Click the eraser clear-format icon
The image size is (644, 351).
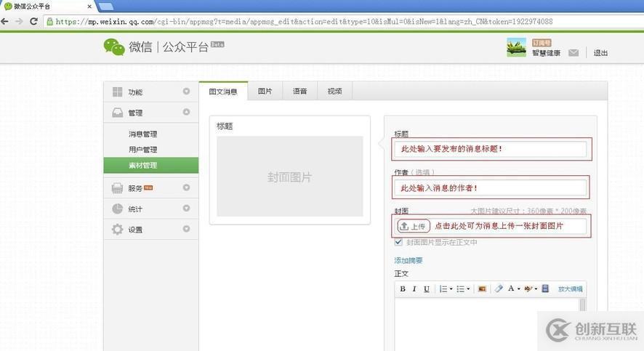(x=499, y=289)
